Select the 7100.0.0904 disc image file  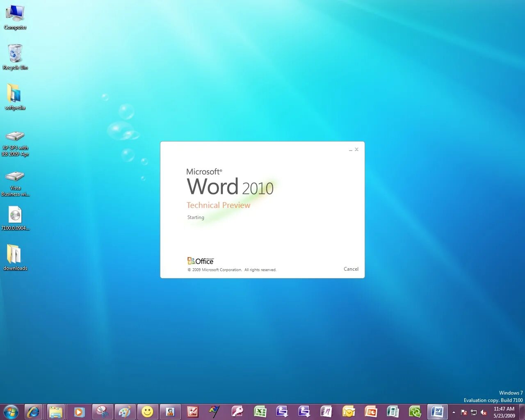click(15, 218)
